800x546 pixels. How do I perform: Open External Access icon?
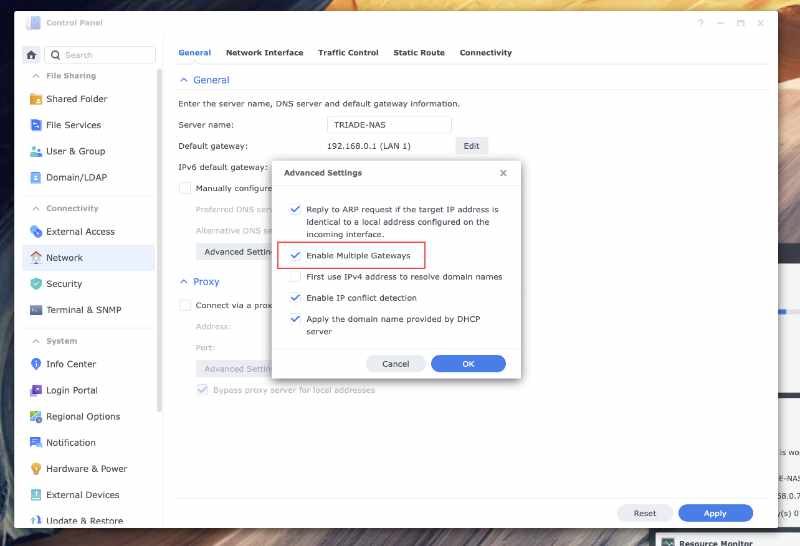pos(36,232)
